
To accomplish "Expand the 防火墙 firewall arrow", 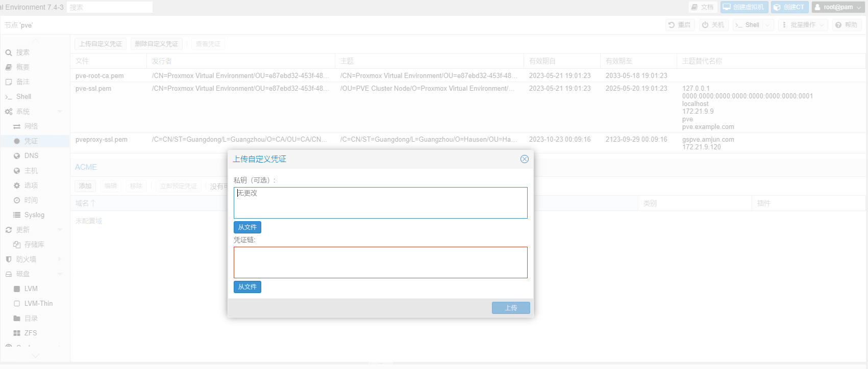I will [60, 259].
